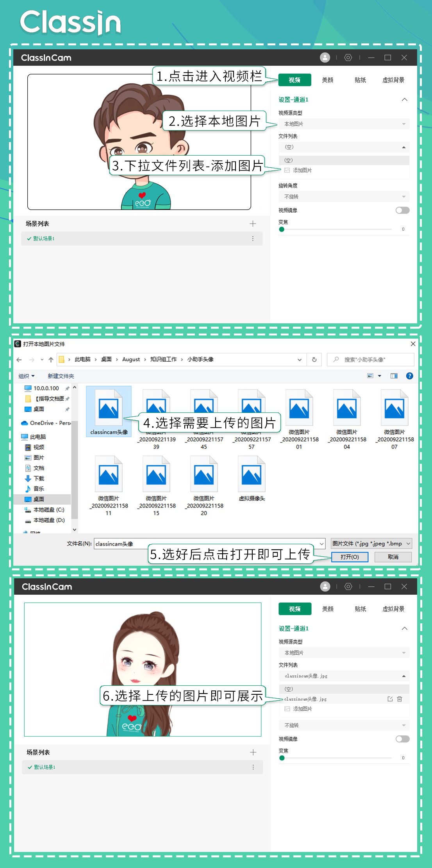The height and width of the screenshot is (868, 432).
Task: Click the 取消 button in file dialog
Action: 393,557
